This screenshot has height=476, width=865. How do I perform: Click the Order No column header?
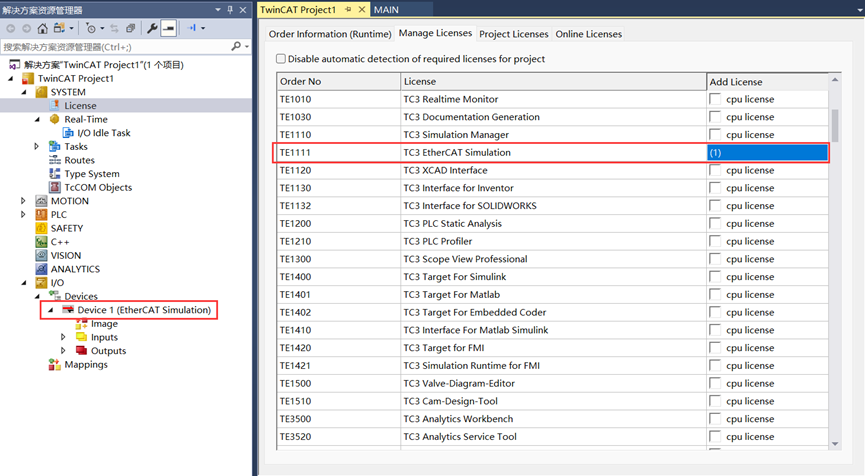(338, 81)
